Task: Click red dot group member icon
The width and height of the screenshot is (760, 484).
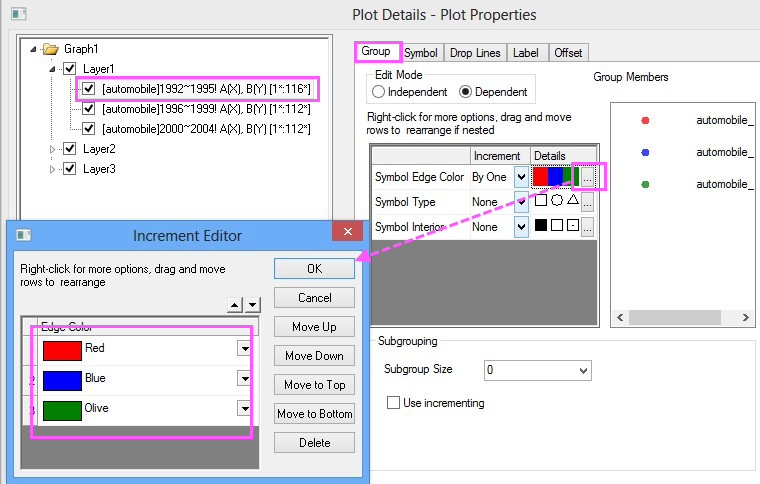Action: tap(645, 120)
